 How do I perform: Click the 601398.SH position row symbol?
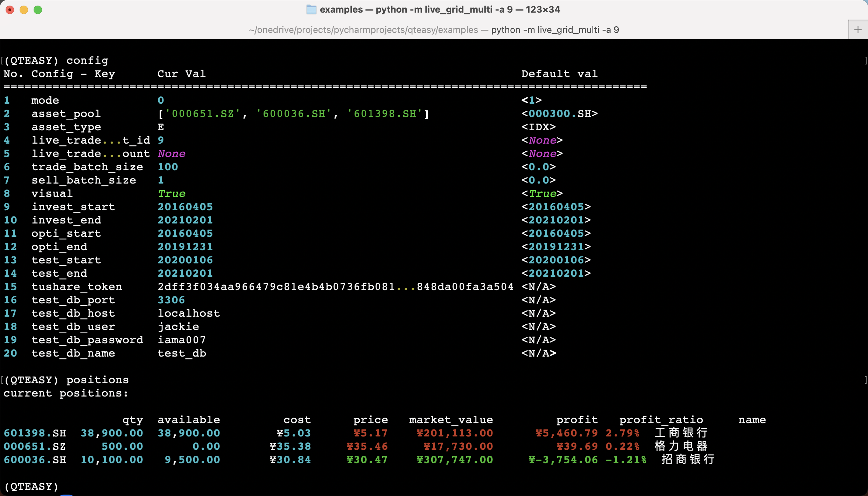click(35, 433)
